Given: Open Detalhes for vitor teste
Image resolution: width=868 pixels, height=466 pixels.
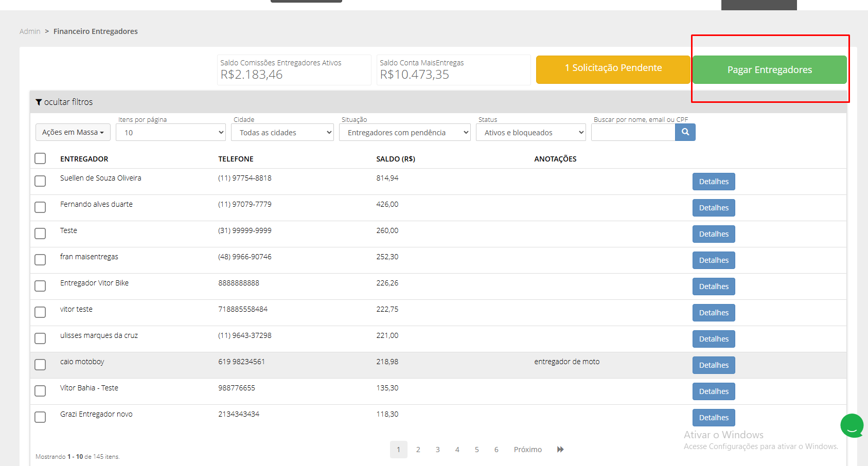Looking at the screenshot, I should (714, 313).
